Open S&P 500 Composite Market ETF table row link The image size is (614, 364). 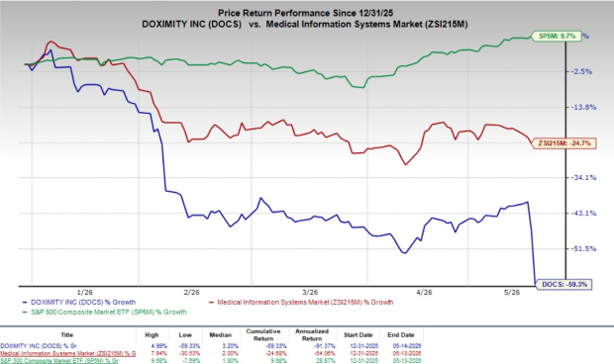point(58,360)
